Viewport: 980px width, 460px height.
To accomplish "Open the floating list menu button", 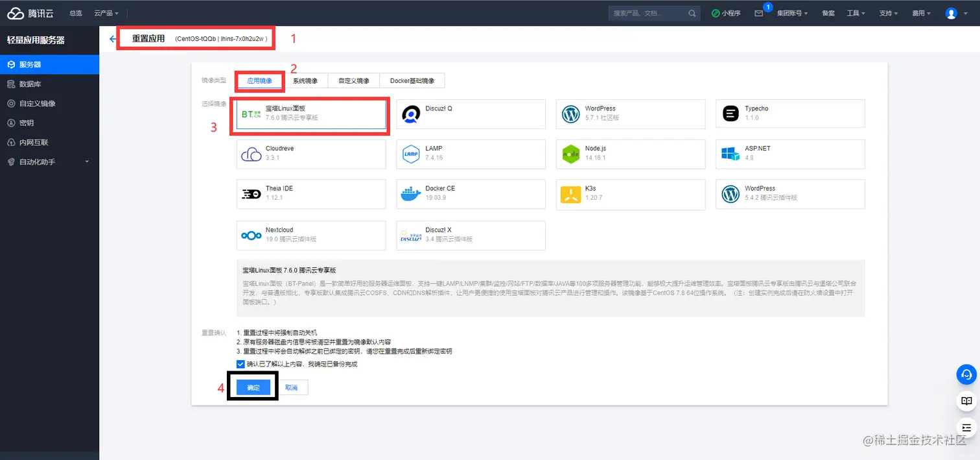I will point(966,427).
